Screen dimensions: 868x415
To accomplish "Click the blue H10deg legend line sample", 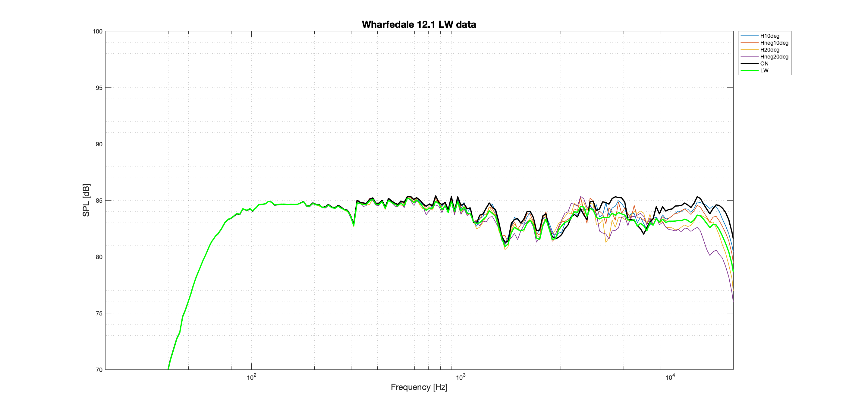I will (x=749, y=36).
